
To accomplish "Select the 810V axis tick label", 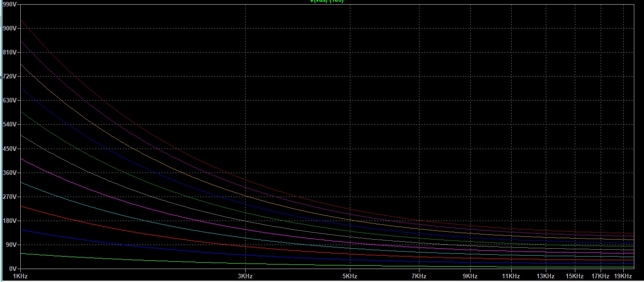I will click(x=9, y=53).
